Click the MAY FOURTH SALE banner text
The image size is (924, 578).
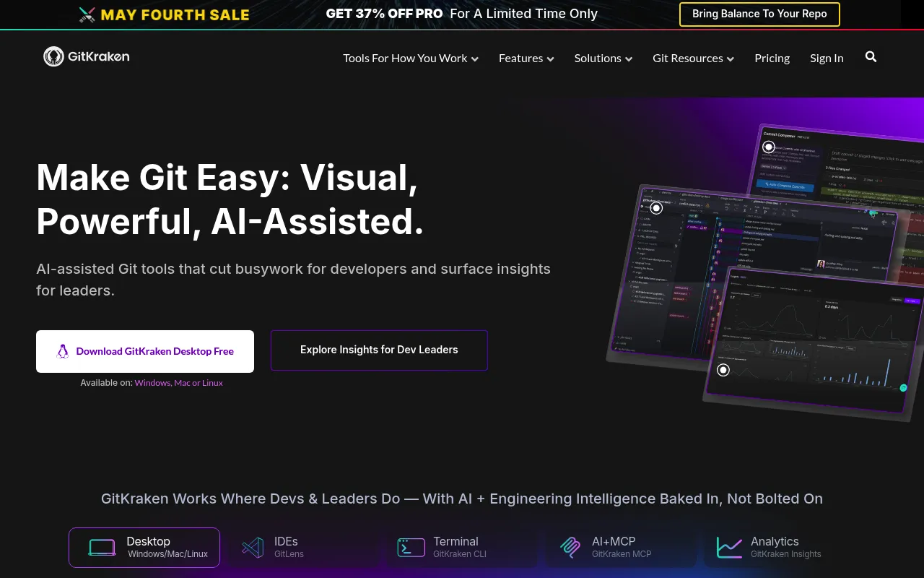tap(175, 14)
